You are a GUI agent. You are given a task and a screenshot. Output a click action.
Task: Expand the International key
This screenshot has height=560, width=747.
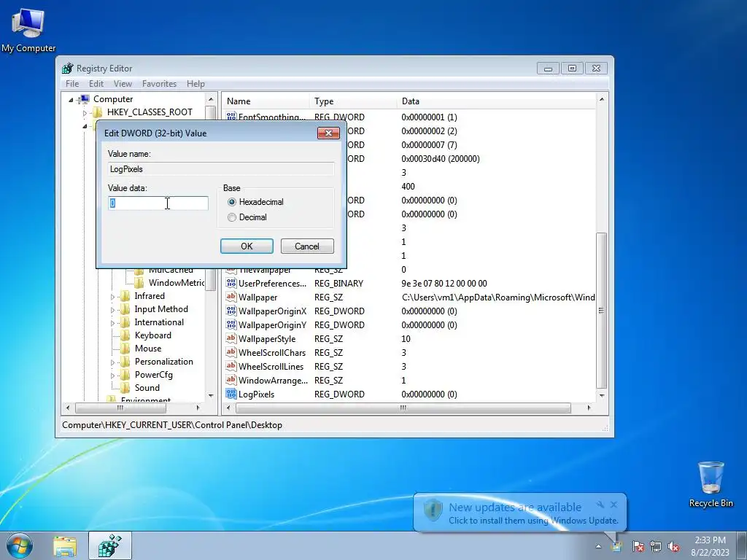coord(112,323)
